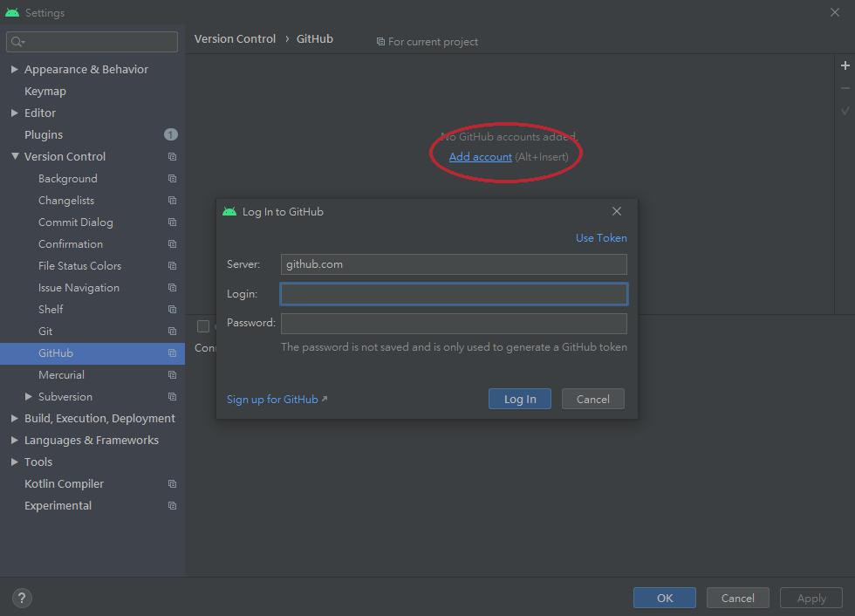This screenshot has width=855, height=616.
Task: Cancel the GitHub login dialog
Action: pos(592,399)
